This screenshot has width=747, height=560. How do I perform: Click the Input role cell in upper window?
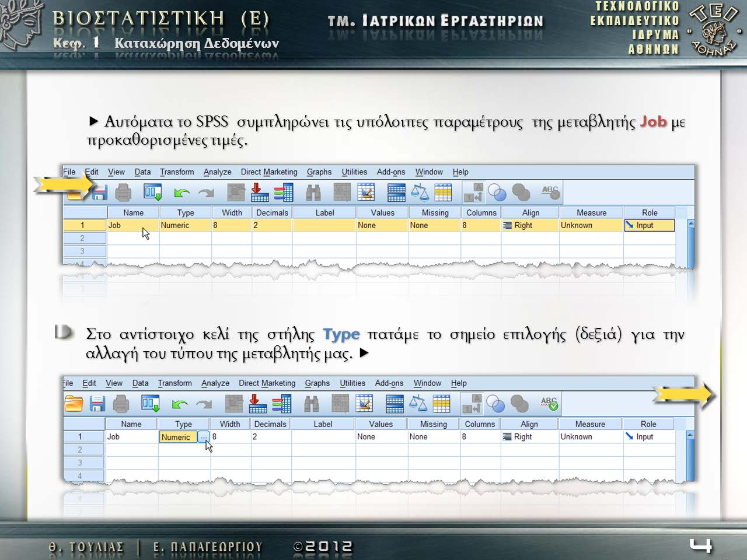coord(649,225)
